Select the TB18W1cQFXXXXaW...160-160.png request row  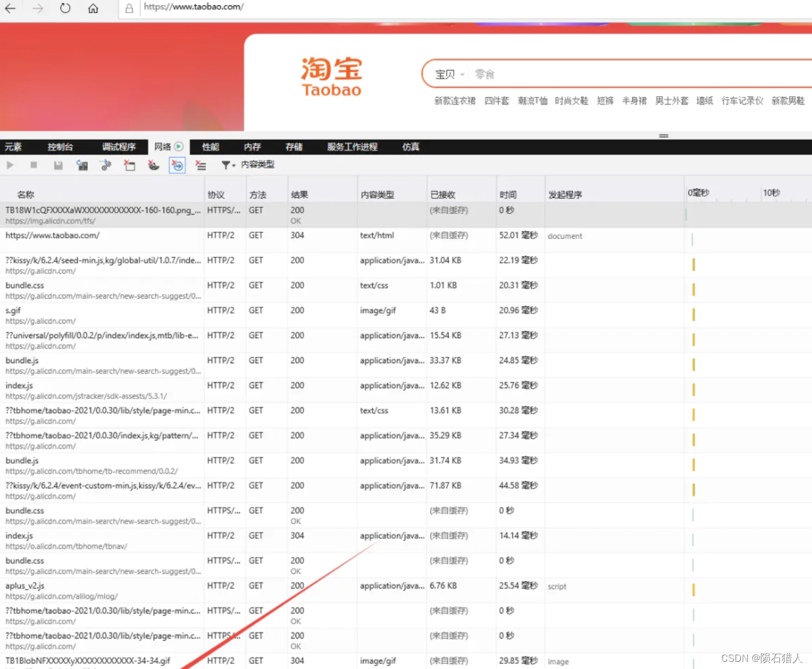click(x=406, y=215)
